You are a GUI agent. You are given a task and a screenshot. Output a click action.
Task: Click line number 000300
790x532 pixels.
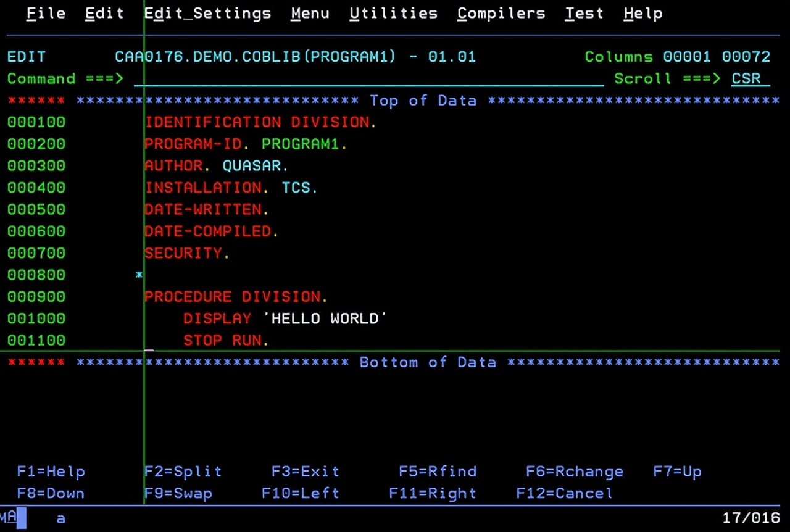tap(36, 165)
